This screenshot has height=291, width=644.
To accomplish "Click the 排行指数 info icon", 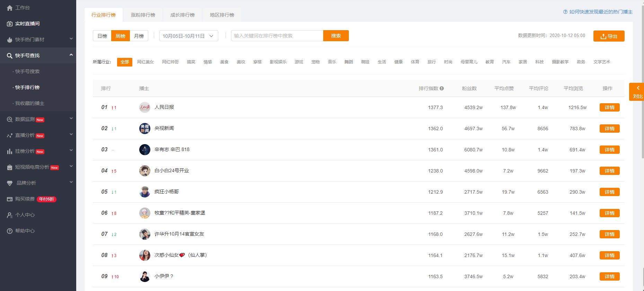I will point(442,88).
